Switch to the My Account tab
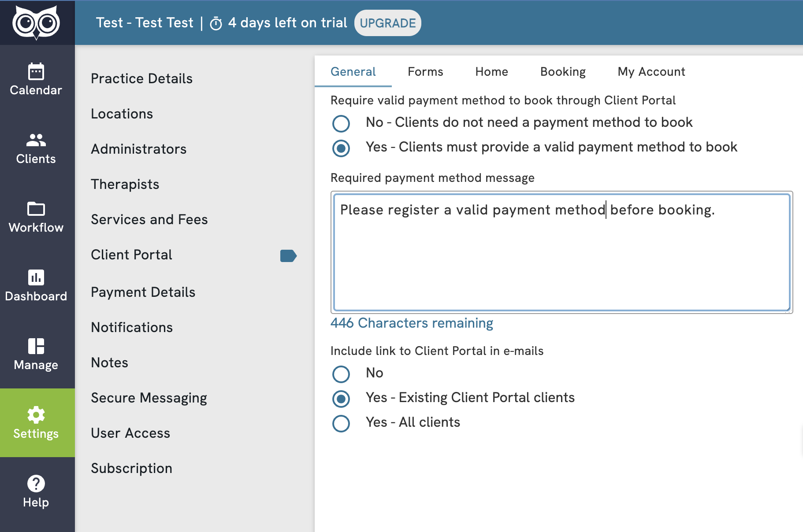The image size is (803, 532). pyautogui.click(x=651, y=71)
